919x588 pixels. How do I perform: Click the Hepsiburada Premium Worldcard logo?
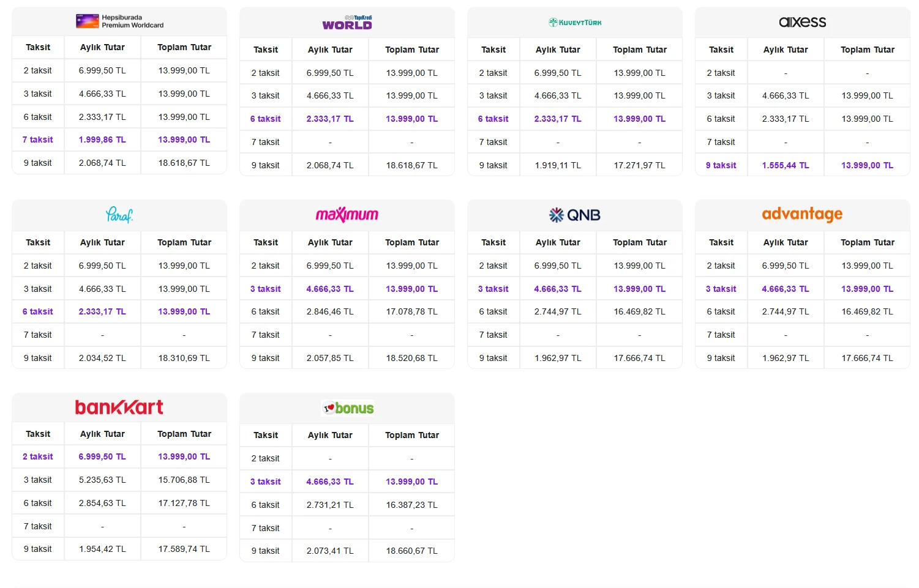coord(119,21)
